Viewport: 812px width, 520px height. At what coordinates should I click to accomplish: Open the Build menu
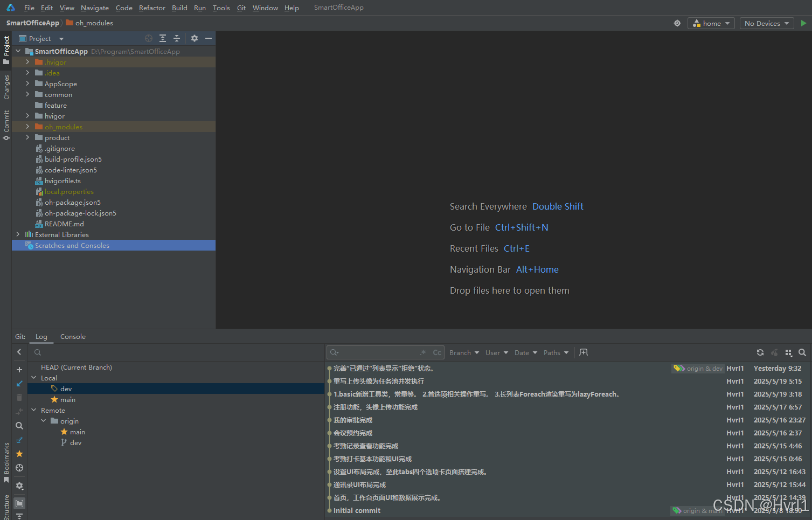click(x=179, y=8)
